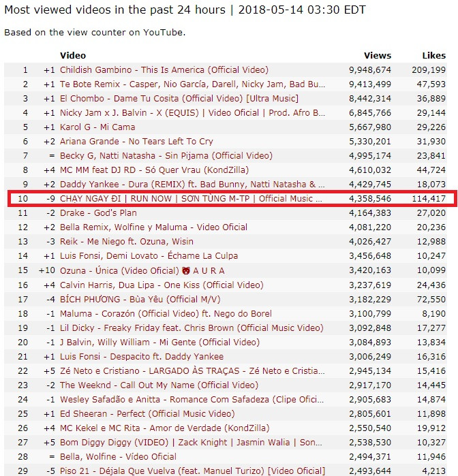Open Calvin Harris, Dua Lipa One Kiss
This screenshot has height=476, width=458.
point(162,285)
